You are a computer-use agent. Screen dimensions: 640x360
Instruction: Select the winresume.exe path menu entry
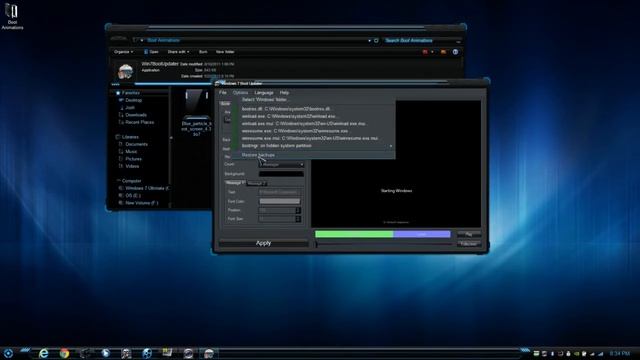click(313, 131)
